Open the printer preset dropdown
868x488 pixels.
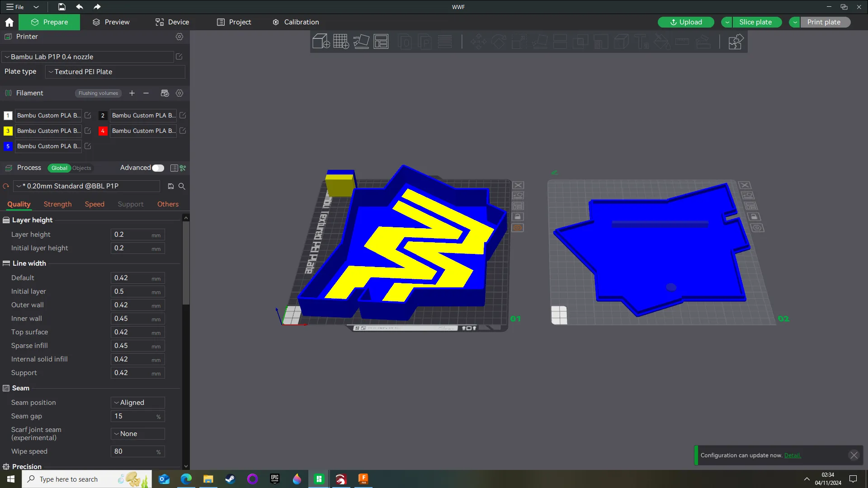tap(88, 57)
